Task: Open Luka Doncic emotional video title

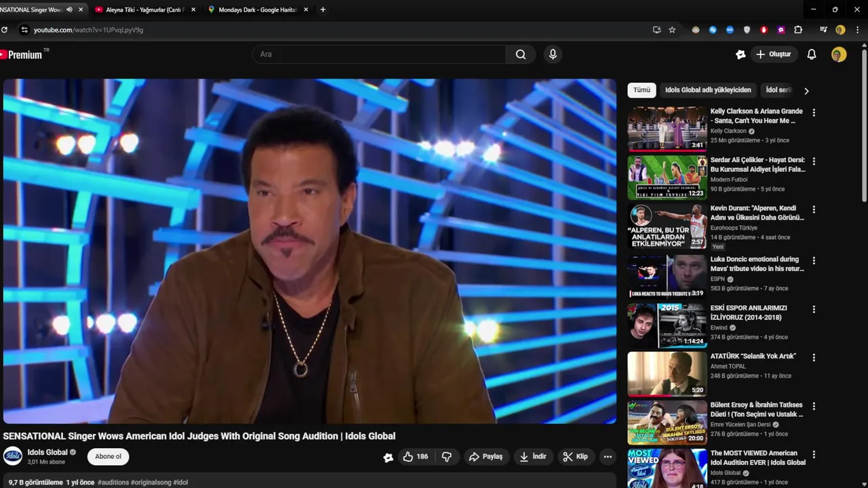Action: click(x=757, y=264)
